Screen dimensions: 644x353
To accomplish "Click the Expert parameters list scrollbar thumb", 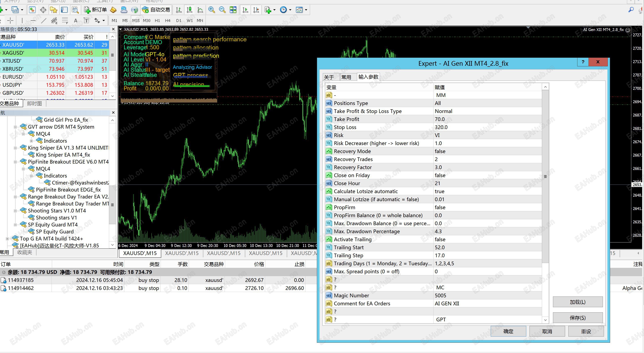I will tap(545, 176).
